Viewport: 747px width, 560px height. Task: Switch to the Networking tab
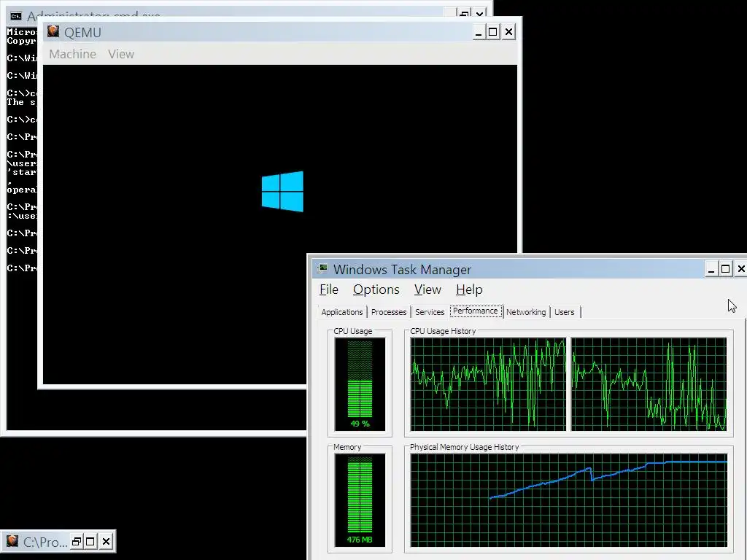(526, 312)
